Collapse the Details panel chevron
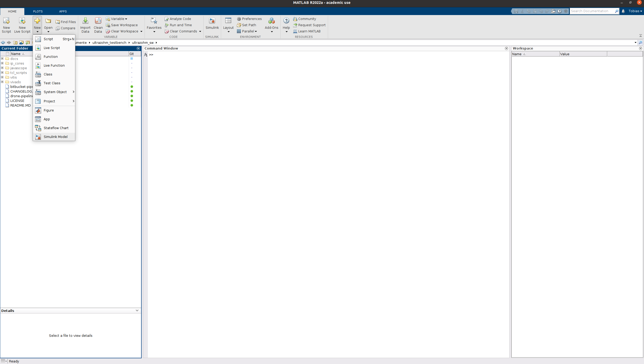Screen dimensions: 644x364 click(137, 310)
